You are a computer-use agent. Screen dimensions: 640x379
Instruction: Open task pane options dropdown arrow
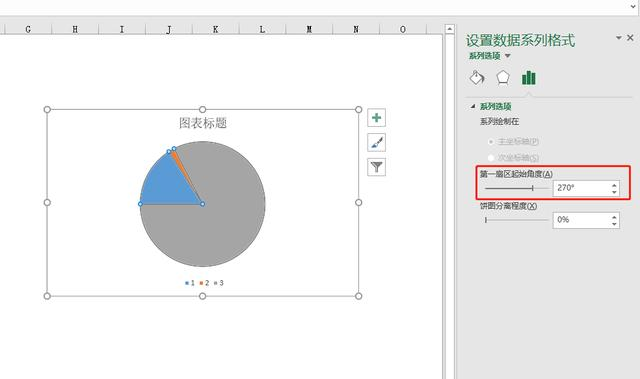[619, 38]
